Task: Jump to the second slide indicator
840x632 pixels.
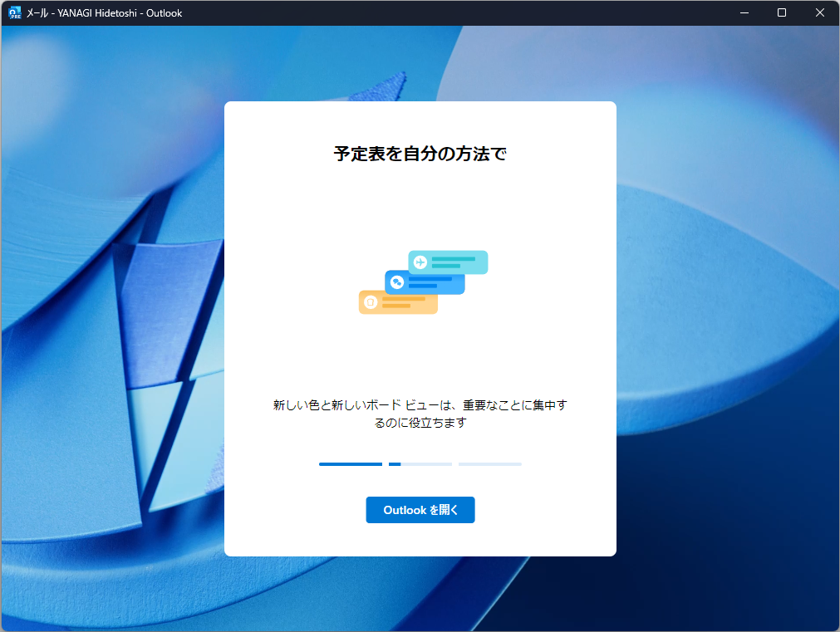Action: 420,463
